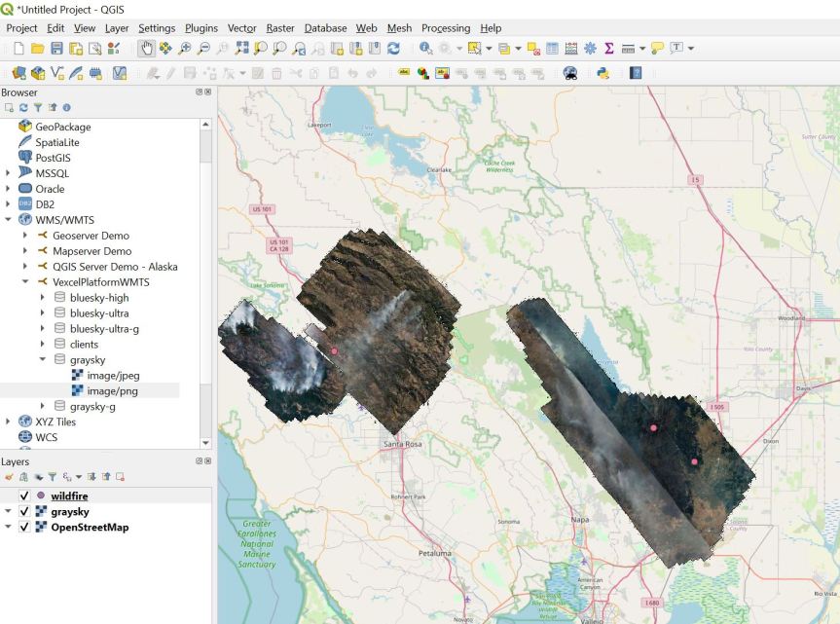Click the Save Project icon
The image size is (840, 624).
57,47
